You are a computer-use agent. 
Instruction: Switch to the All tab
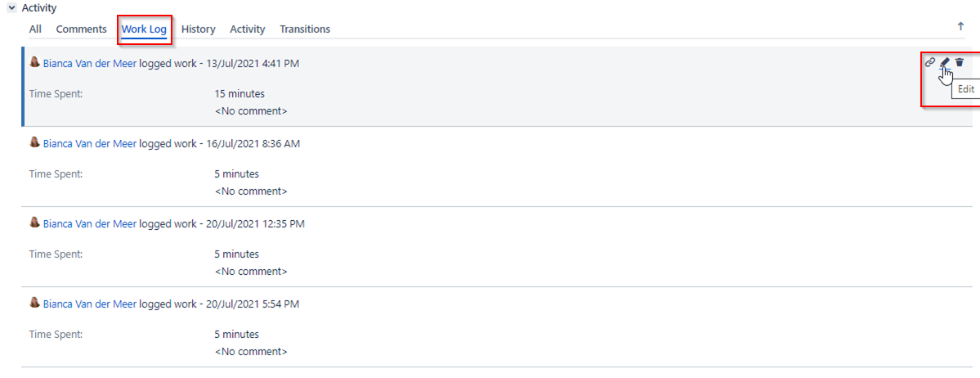click(x=35, y=29)
